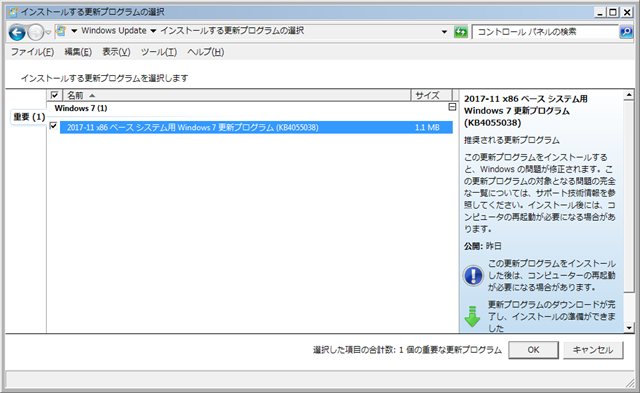The image size is (640, 393).
Task: Collapse the Windows 7 (1) group
Action: coord(452,107)
